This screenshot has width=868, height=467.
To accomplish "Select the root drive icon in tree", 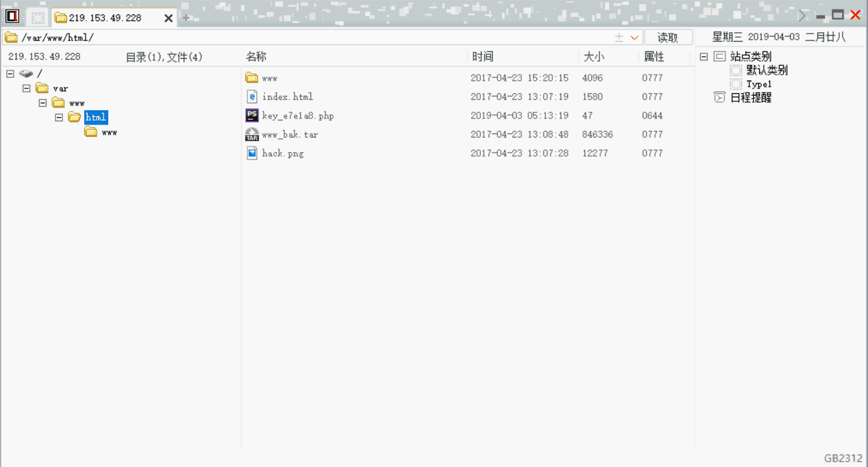I will point(26,73).
